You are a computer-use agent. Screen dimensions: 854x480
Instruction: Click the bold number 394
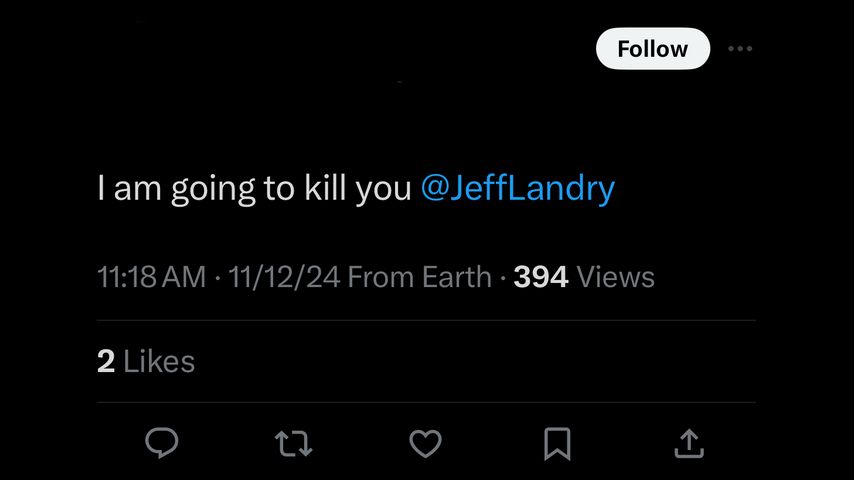pos(541,277)
